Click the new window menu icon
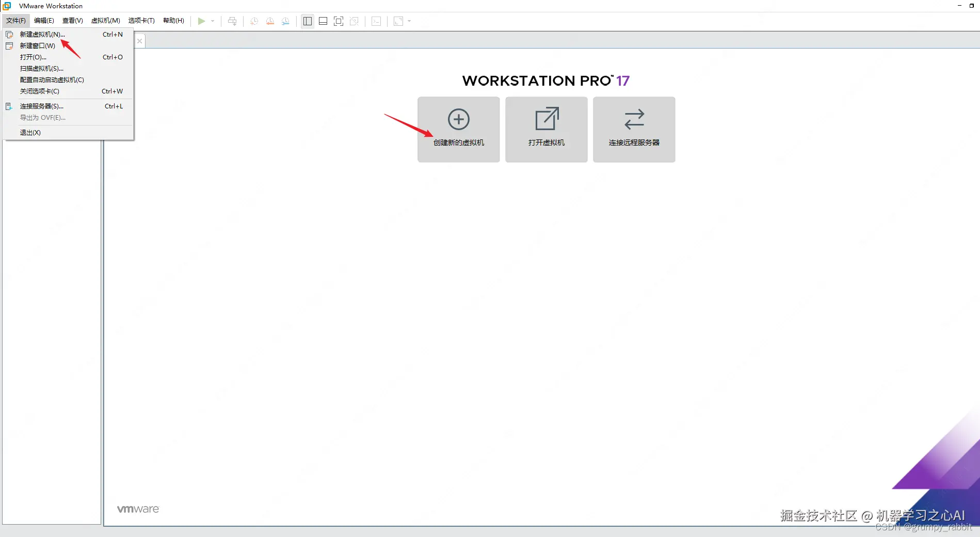The height and width of the screenshot is (537, 980). (9, 46)
